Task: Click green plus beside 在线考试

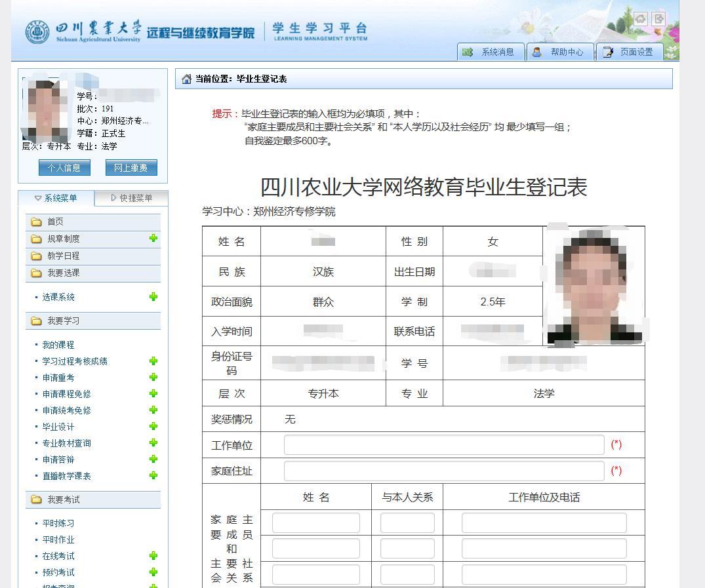Action: pos(153,556)
